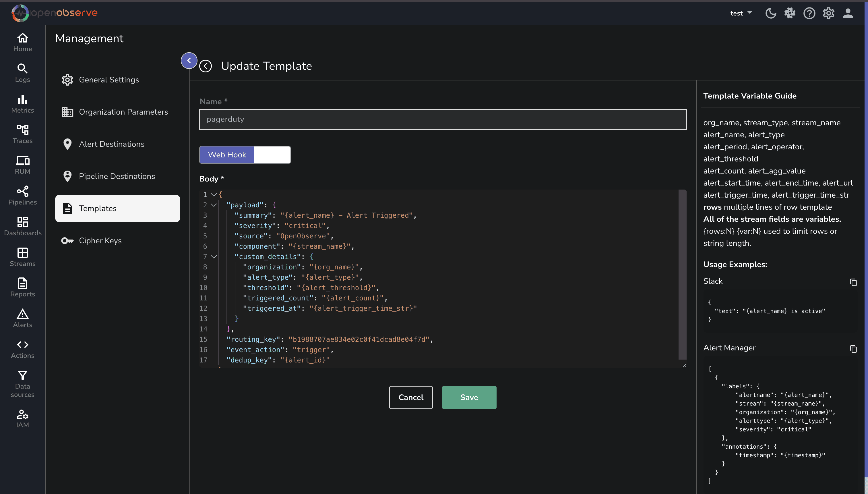Collapse the payload block on line 2
This screenshot has width=868, height=494.
coord(214,205)
